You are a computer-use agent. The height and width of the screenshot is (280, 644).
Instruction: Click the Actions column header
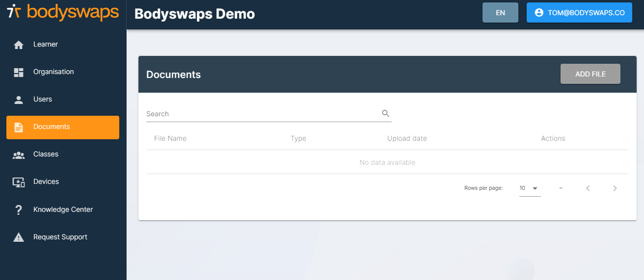pos(553,138)
